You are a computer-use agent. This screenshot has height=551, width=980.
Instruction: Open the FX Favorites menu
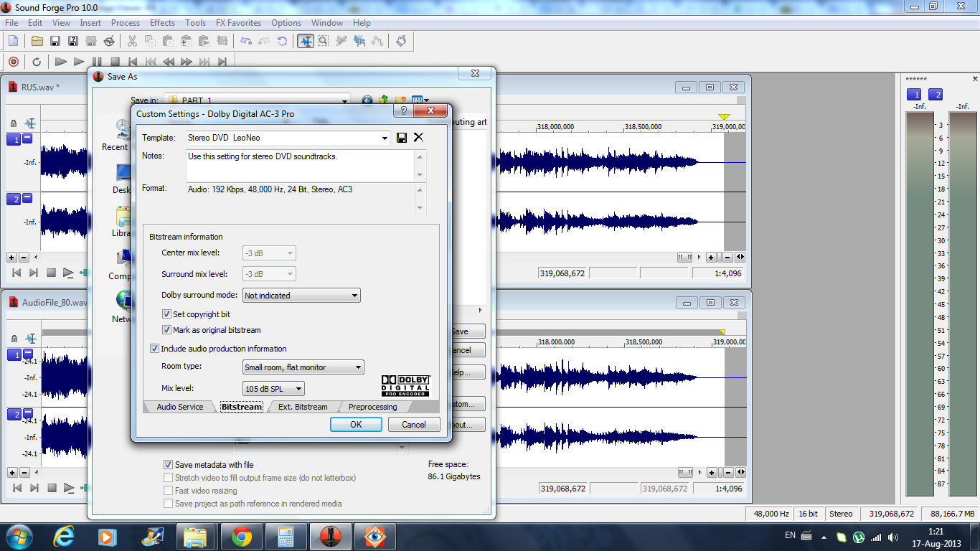[240, 23]
